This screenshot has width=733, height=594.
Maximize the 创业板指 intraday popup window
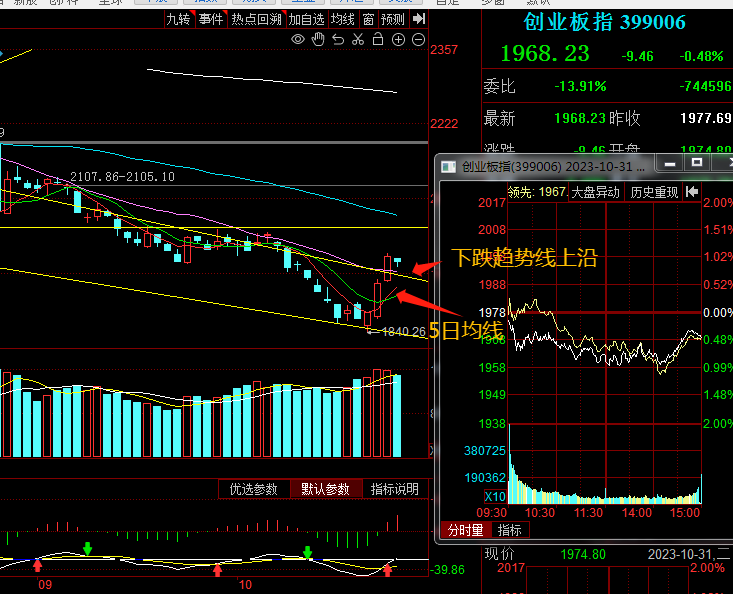click(697, 163)
